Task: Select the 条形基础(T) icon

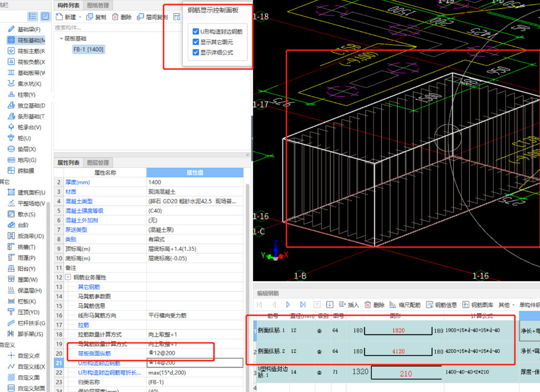Action: [x=11, y=116]
